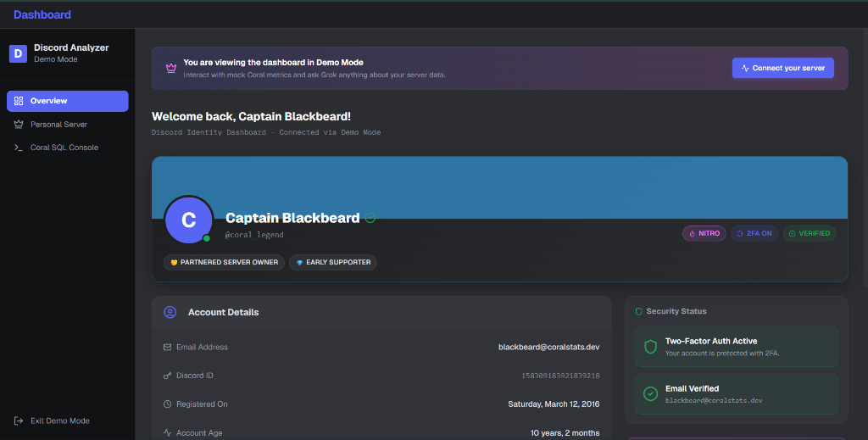Click the activity icon next to Account Age

point(167,433)
